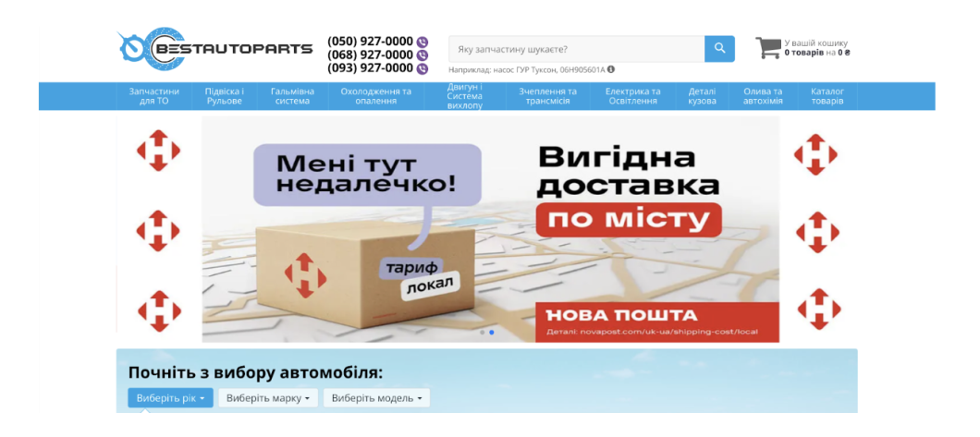Open the shopping cart icon

(x=767, y=48)
